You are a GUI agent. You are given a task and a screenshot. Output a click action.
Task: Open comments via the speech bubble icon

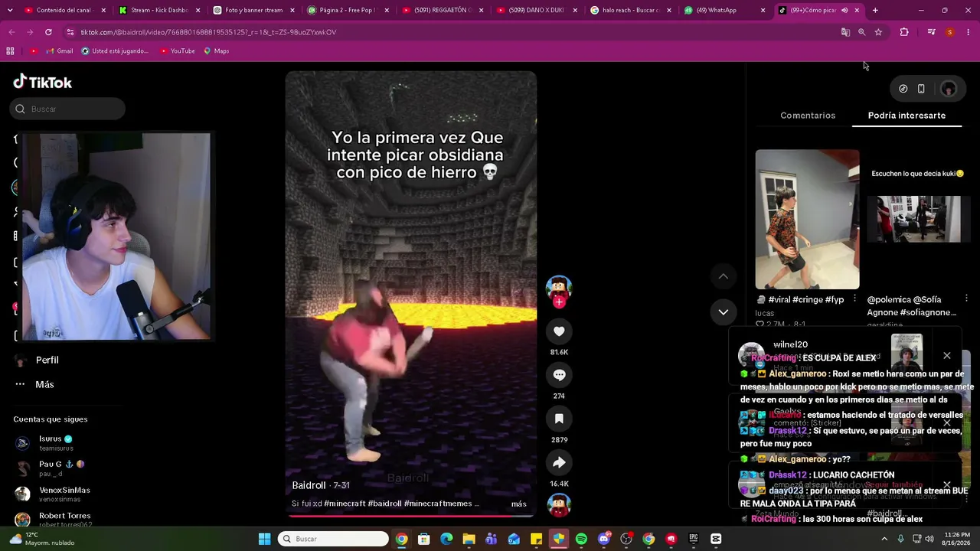[559, 375]
